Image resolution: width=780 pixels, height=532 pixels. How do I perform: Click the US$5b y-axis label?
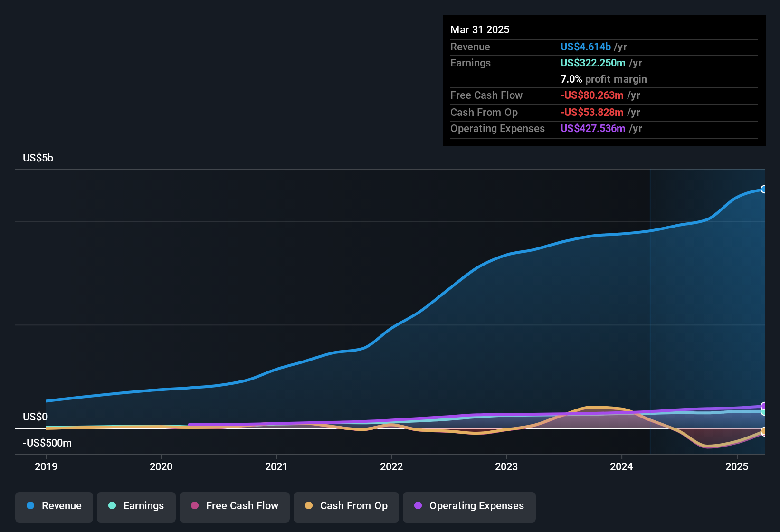pos(38,158)
